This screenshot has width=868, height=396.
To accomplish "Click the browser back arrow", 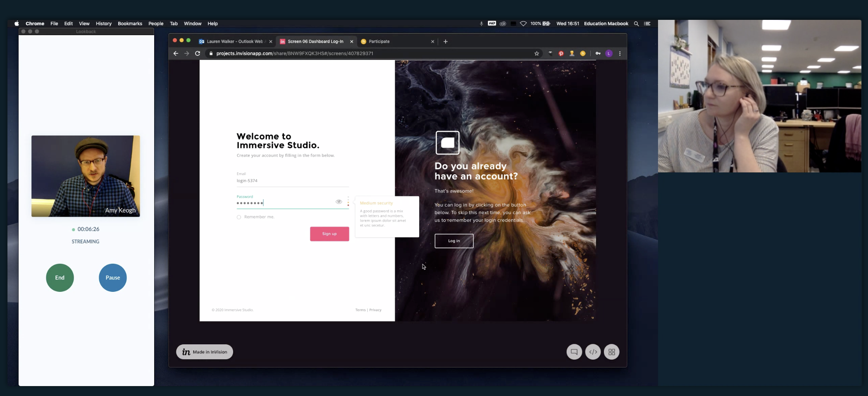I will click(176, 53).
